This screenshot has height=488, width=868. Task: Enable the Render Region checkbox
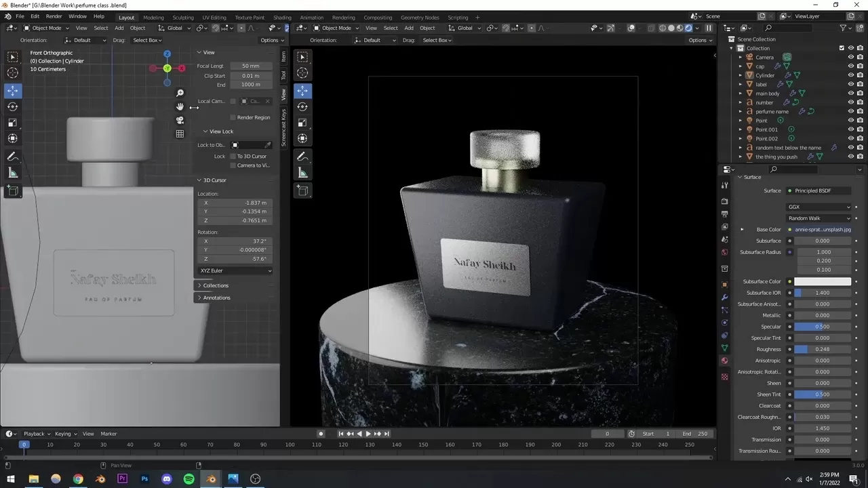click(x=233, y=117)
